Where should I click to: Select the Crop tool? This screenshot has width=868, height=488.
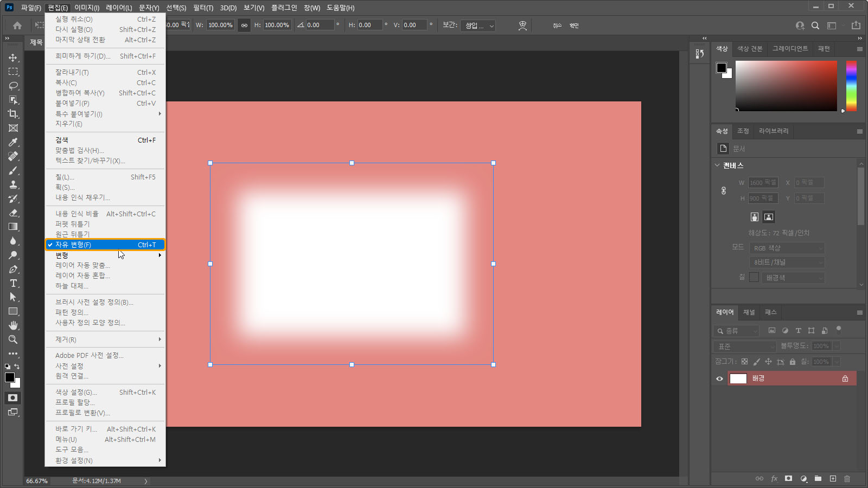[x=13, y=114]
